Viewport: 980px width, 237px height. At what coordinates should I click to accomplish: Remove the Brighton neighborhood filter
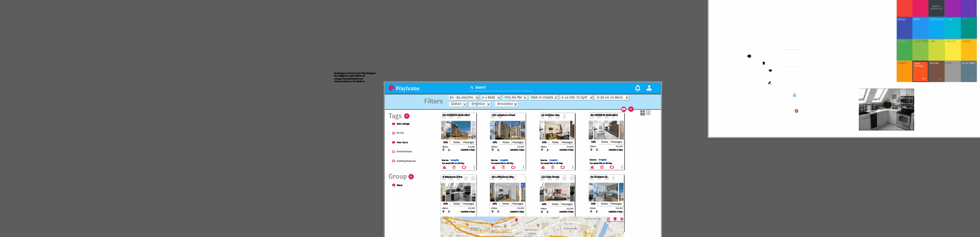[x=488, y=104]
